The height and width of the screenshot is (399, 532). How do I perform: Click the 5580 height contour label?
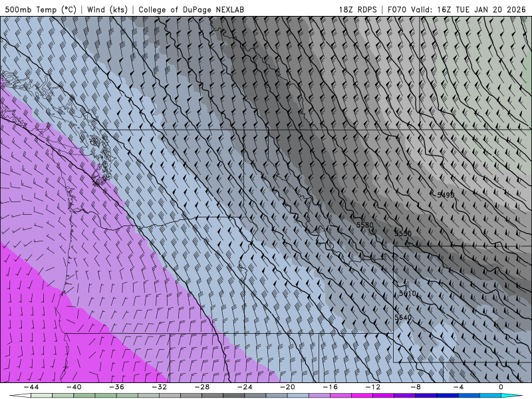click(x=364, y=225)
